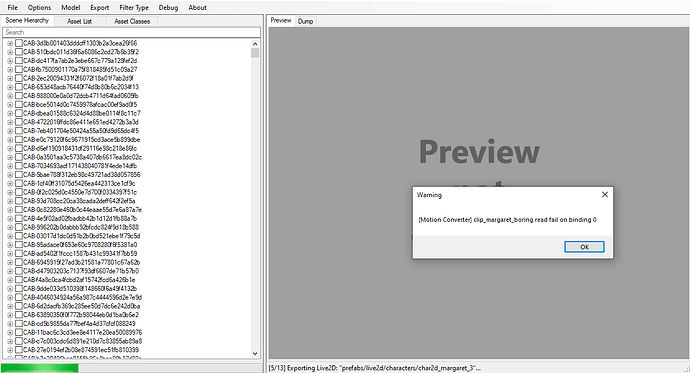This screenshot has height=373, width=690.
Task: Check the CAB-4722018ffdc node box
Action: pyautogui.click(x=18, y=122)
